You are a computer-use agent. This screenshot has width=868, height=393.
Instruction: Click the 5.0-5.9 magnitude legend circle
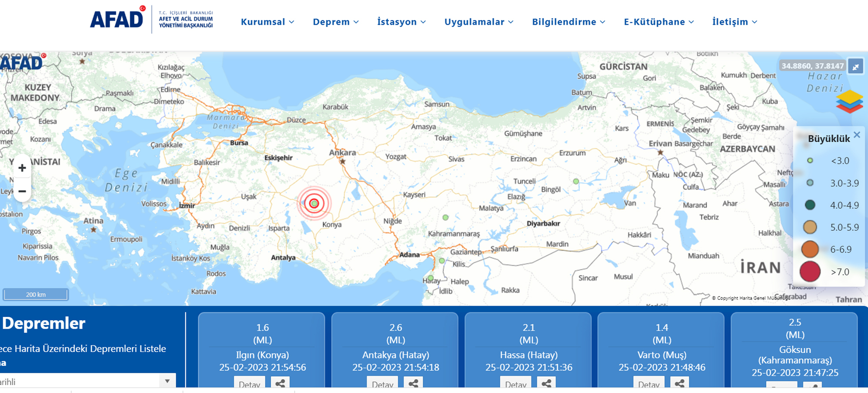click(x=810, y=227)
